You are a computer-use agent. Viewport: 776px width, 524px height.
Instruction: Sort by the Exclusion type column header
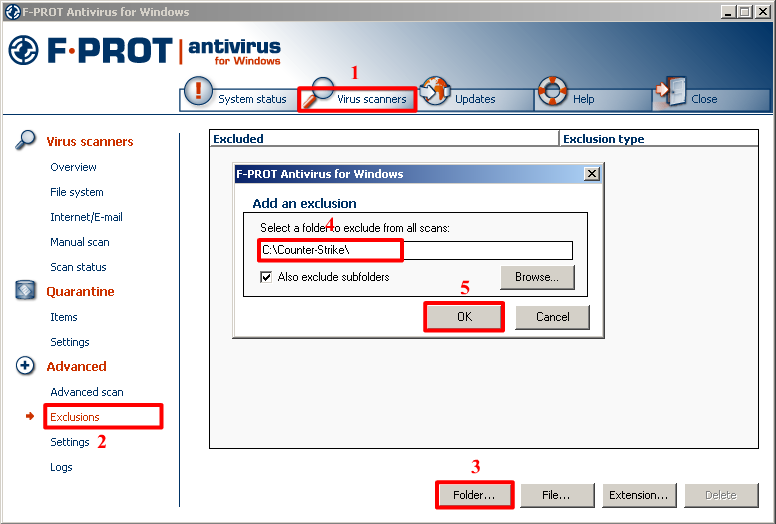pos(659,139)
